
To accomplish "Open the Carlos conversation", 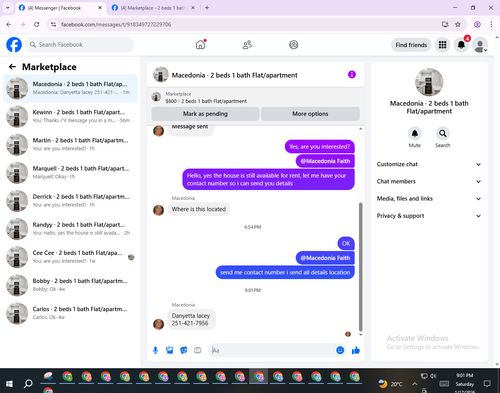I will coord(70,313).
